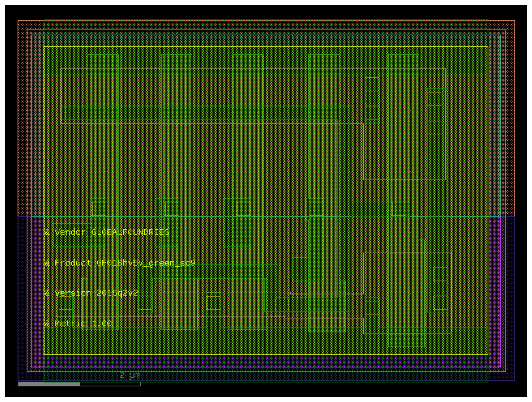Click the scale bar under the layout
Image resolution: width=532 pixels, height=402 pixels.
click(79, 384)
